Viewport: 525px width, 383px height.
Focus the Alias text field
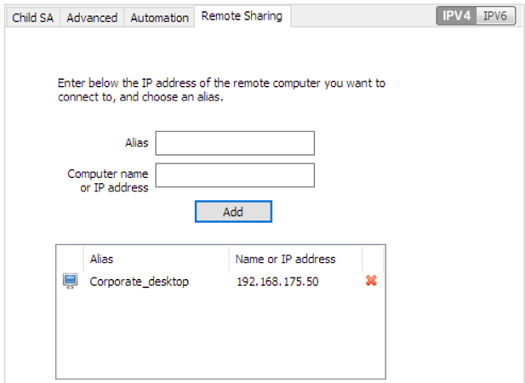[235, 143]
